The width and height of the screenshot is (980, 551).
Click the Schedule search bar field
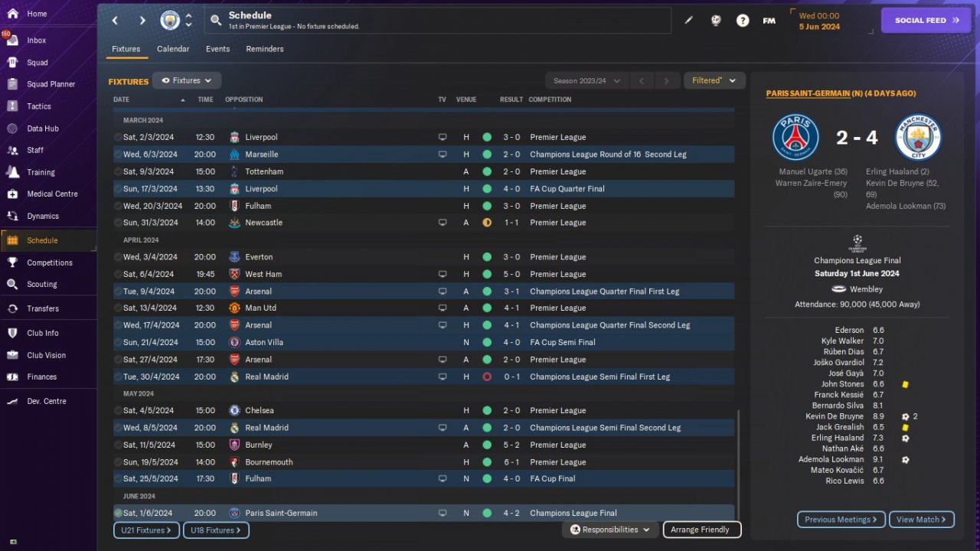tap(438, 20)
